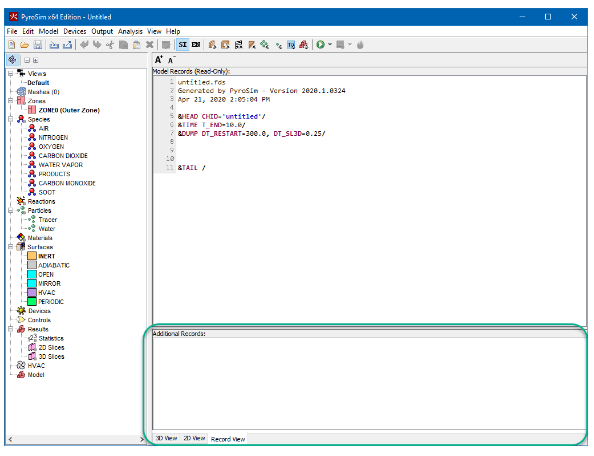
Task: Delete selection with the X icon
Action: pos(150,45)
